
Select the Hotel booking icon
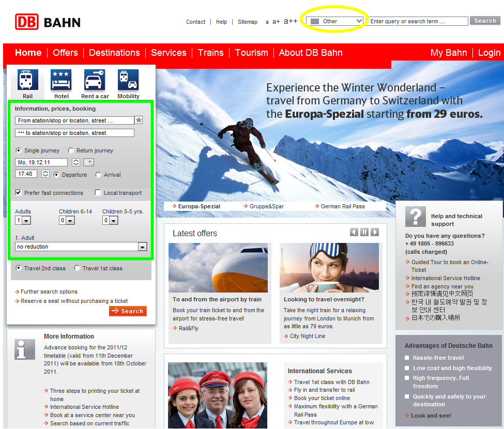coord(61,80)
